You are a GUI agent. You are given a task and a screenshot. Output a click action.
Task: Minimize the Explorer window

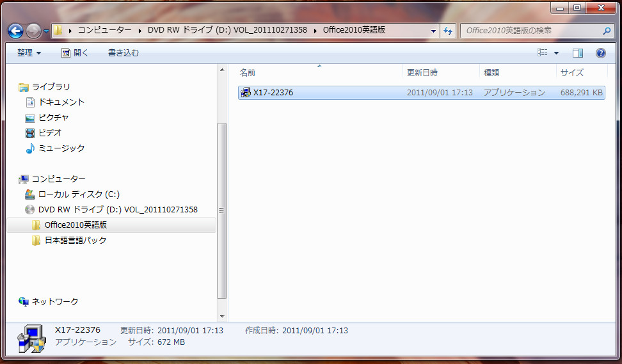coord(560,8)
